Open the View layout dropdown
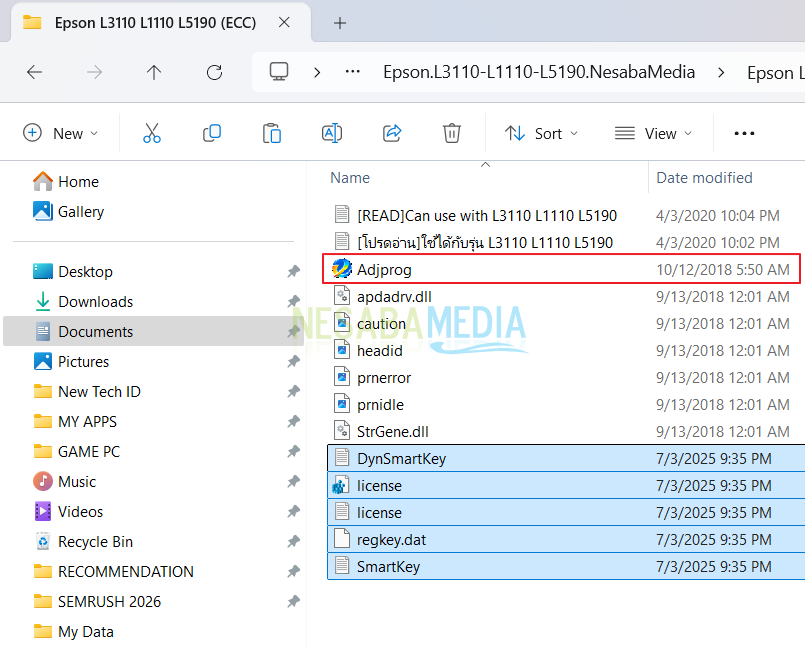This screenshot has width=805, height=648. [652, 133]
